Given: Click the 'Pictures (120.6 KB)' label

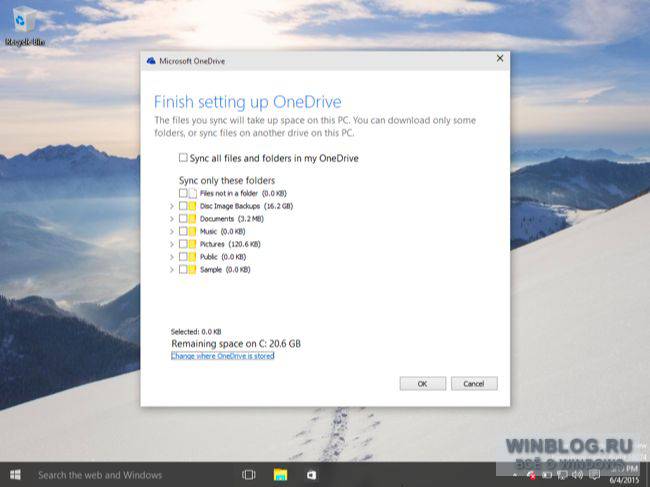Looking at the screenshot, I should (x=230, y=244).
